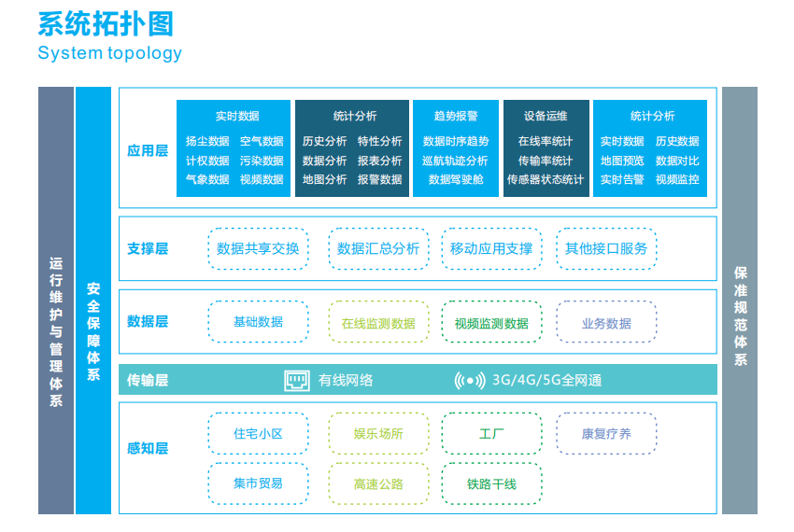Viewport: 794px width, 532px height.
Task: Click the 数据汇总分析 box
Action: pyautogui.click(x=378, y=249)
